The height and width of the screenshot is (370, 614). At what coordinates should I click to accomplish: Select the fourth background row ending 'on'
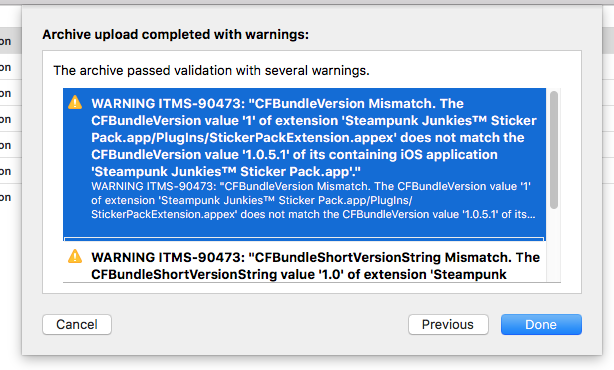11,119
